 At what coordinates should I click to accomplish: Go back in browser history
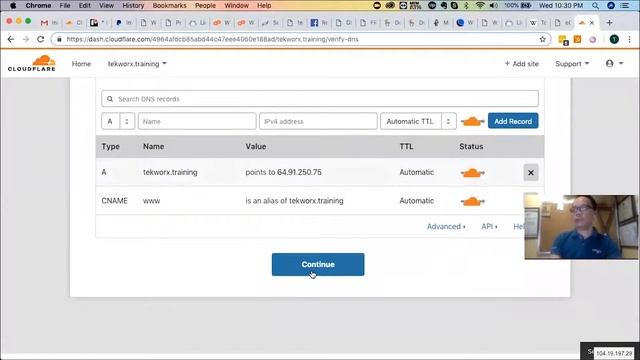(x=11, y=39)
